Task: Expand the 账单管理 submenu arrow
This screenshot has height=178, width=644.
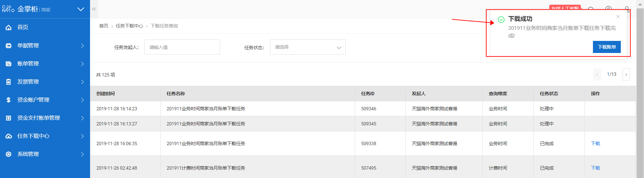Action: [x=83, y=64]
